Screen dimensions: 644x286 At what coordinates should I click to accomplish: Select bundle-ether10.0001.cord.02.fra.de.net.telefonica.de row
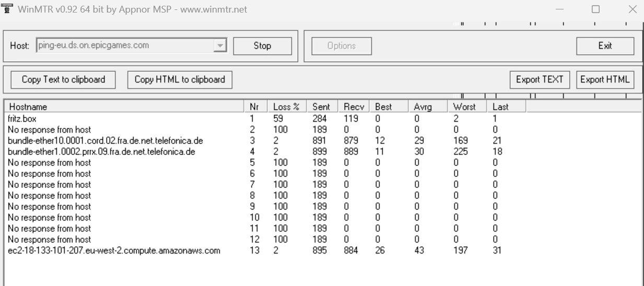coord(264,141)
